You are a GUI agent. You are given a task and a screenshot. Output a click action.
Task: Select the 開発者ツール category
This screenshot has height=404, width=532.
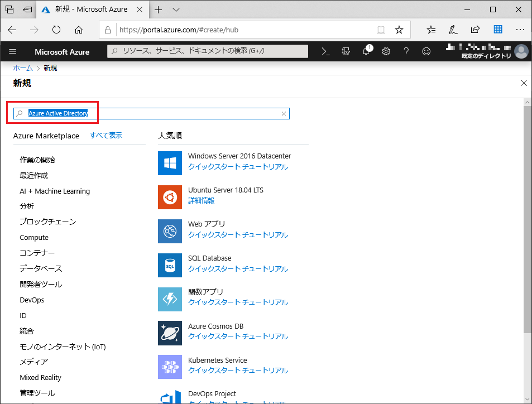[x=41, y=284]
